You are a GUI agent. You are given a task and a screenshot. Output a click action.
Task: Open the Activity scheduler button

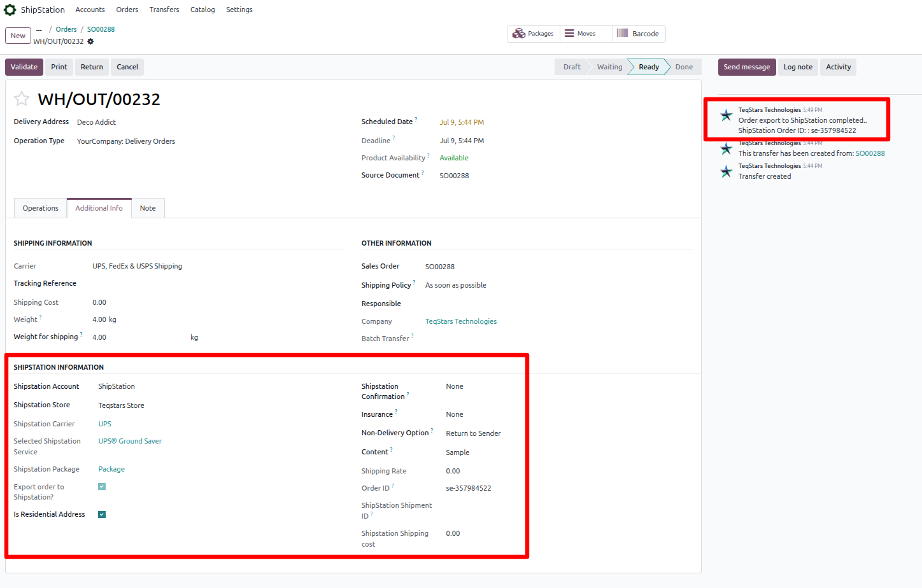click(x=839, y=67)
